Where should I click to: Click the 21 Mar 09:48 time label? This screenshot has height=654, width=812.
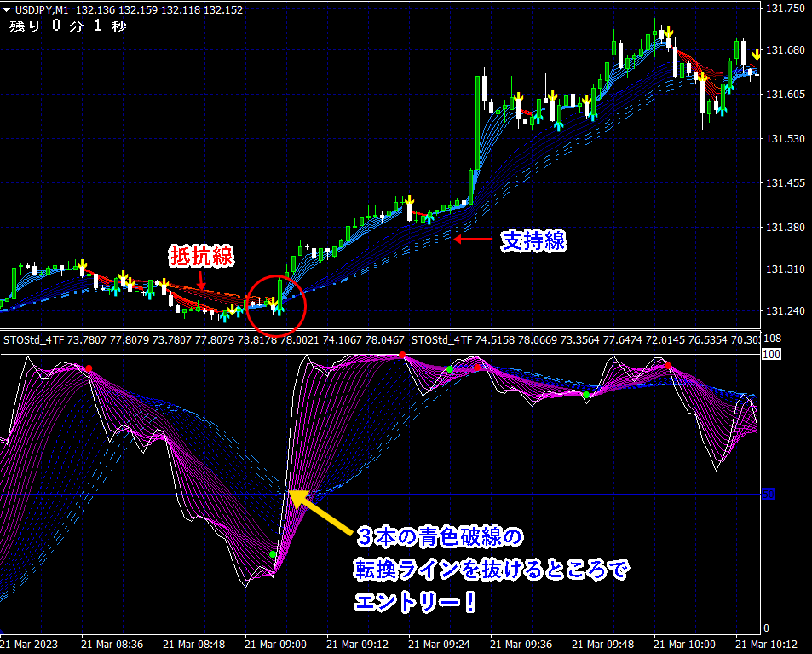[602, 644]
